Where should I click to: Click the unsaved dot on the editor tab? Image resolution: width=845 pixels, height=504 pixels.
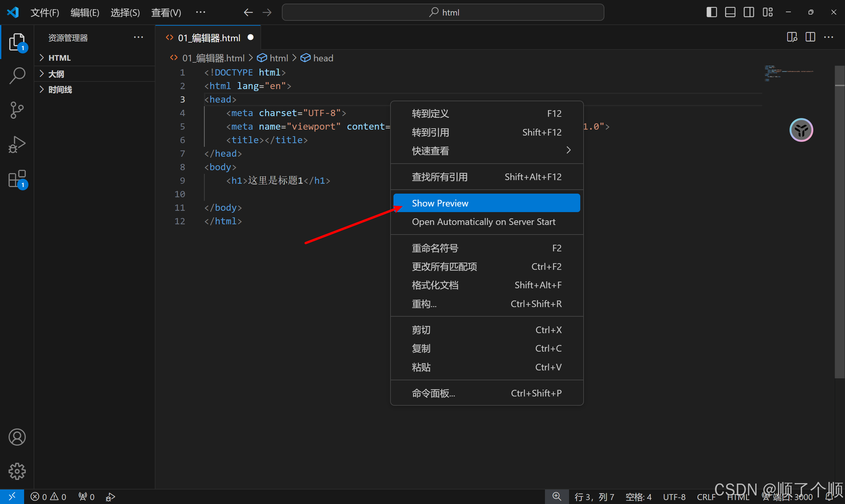coord(251,37)
